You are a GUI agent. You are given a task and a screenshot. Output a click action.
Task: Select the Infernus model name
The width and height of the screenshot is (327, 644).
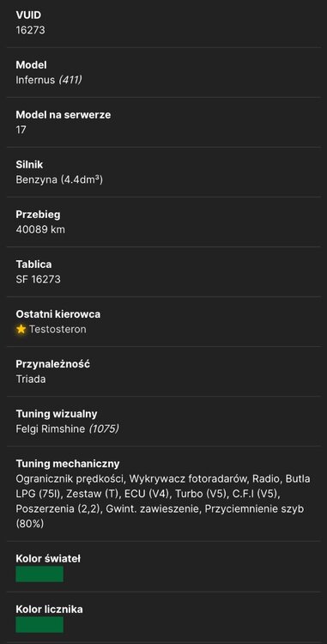(35, 80)
